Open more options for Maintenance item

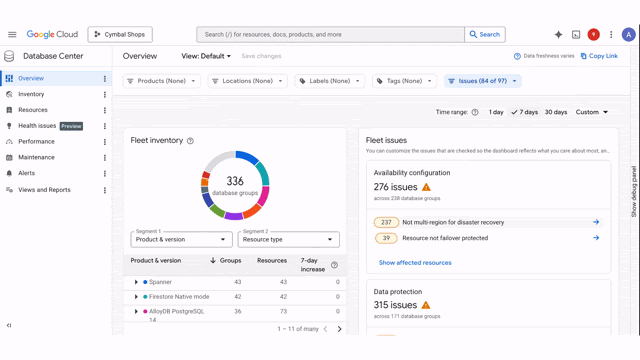[104, 158]
